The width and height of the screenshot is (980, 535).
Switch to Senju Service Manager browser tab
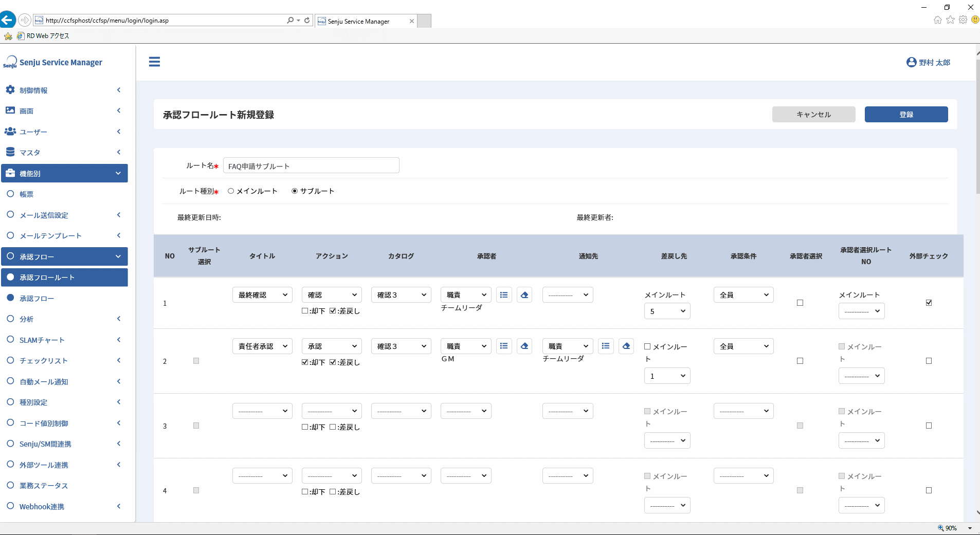click(x=365, y=21)
